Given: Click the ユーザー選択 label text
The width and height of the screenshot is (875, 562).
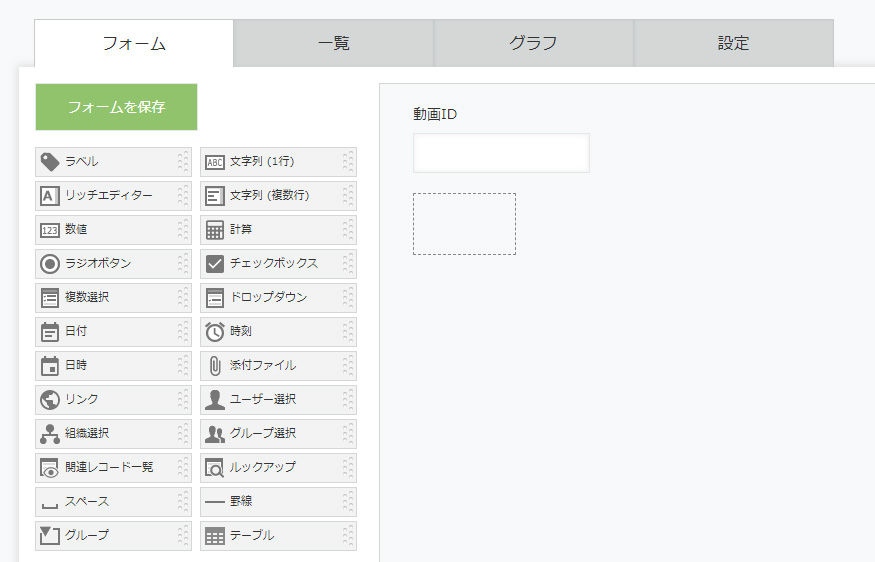Looking at the screenshot, I should 263,399.
